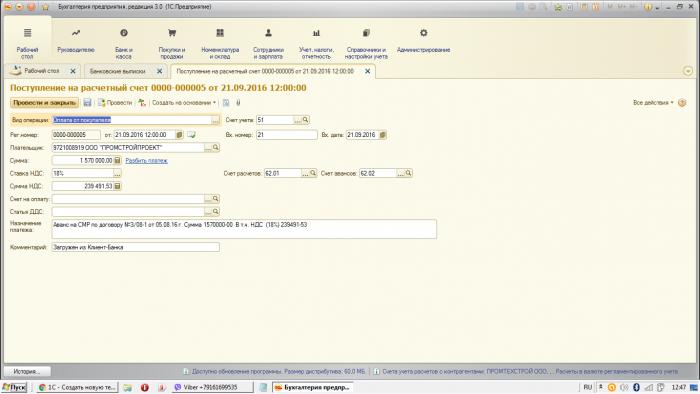Click the save diskette icon in toolbar
The width and height of the screenshot is (700, 394).
[88, 103]
